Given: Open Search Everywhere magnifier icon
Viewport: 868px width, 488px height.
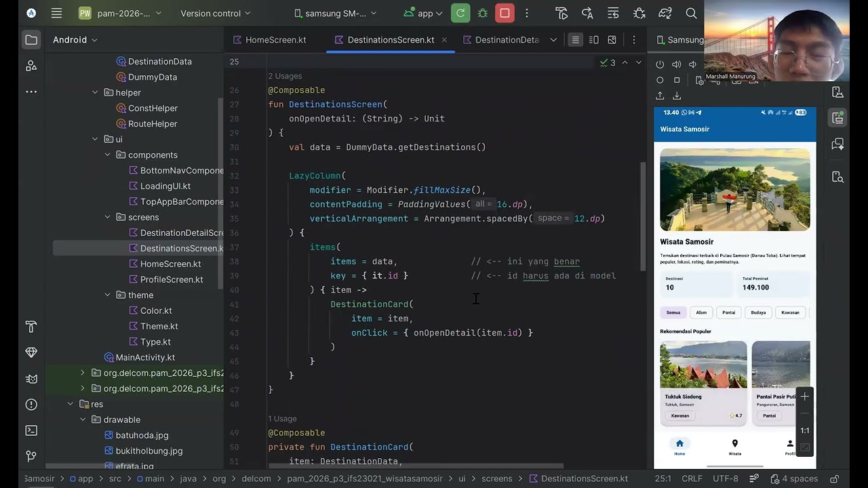Looking at the screenshot, I should 691,14.
